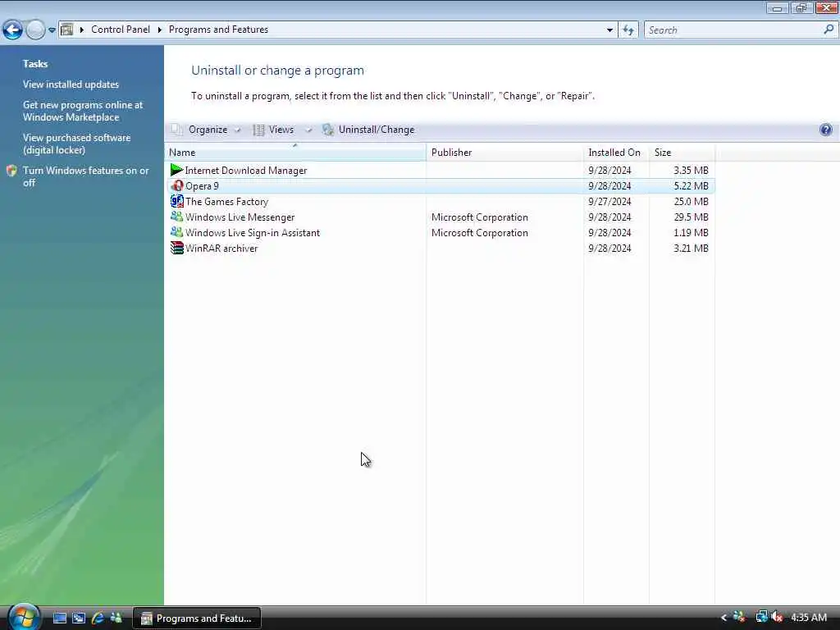Click the Programs and Features breadcrumb
Viewport: 840px width, 630px height.
[x=218, y=30]
